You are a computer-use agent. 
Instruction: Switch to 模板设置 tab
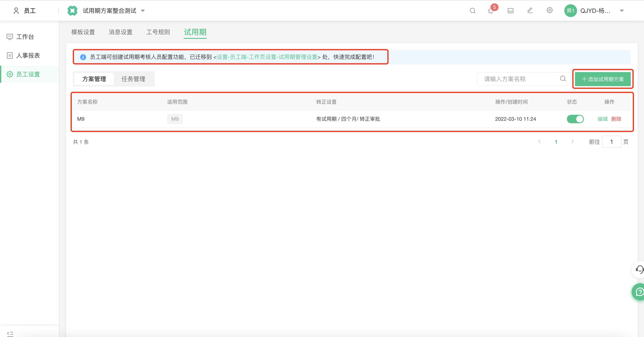(x=83, y=32)
